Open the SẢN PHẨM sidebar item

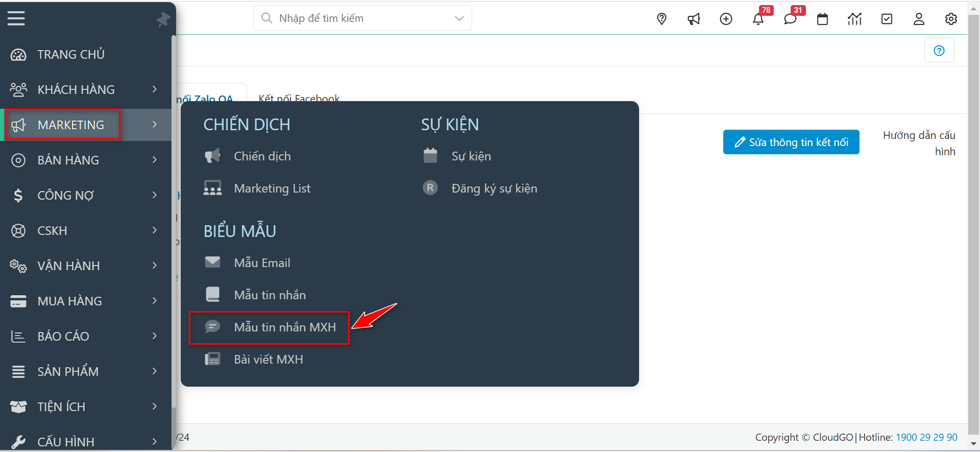[x=86, y=371]
